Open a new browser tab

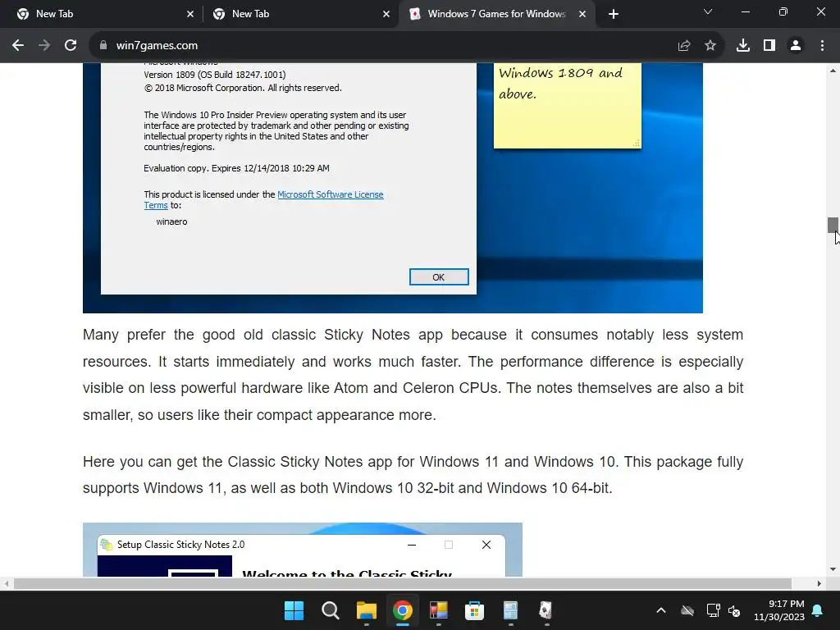pos(614,14)
